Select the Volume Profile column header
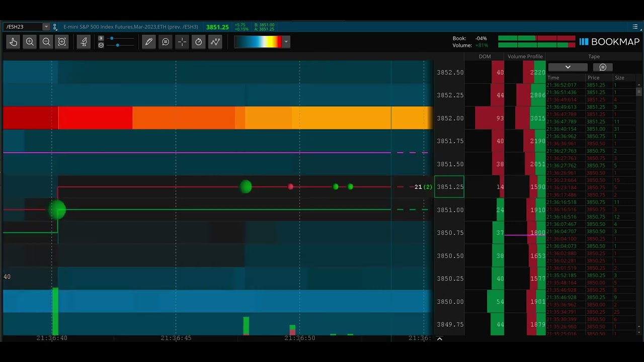 (525, 56)
